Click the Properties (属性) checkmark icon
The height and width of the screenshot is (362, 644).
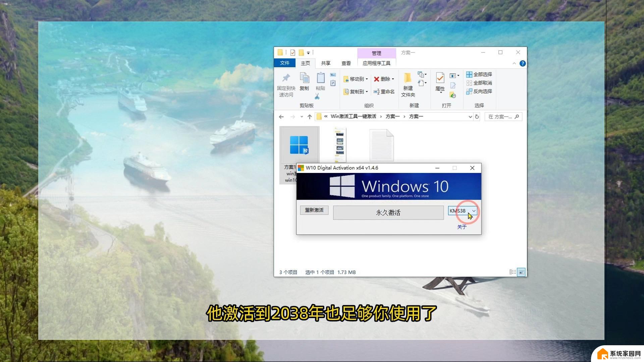pos(440,78)
